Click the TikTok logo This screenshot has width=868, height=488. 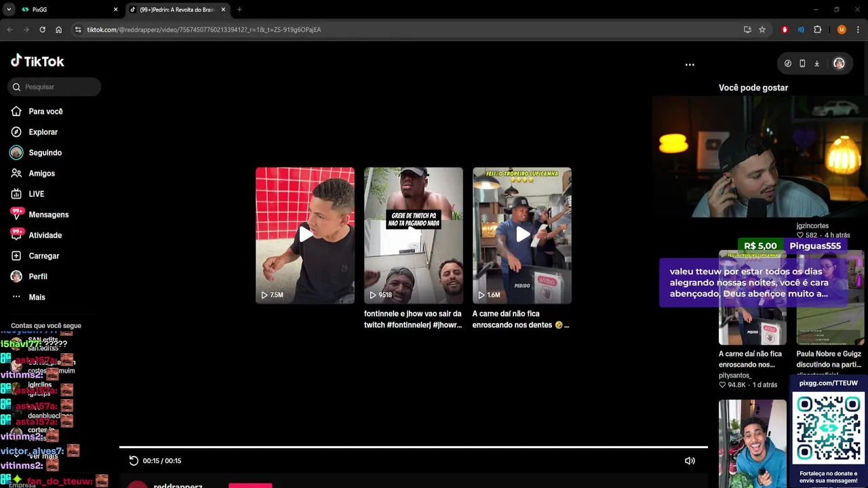click(37, 61)
